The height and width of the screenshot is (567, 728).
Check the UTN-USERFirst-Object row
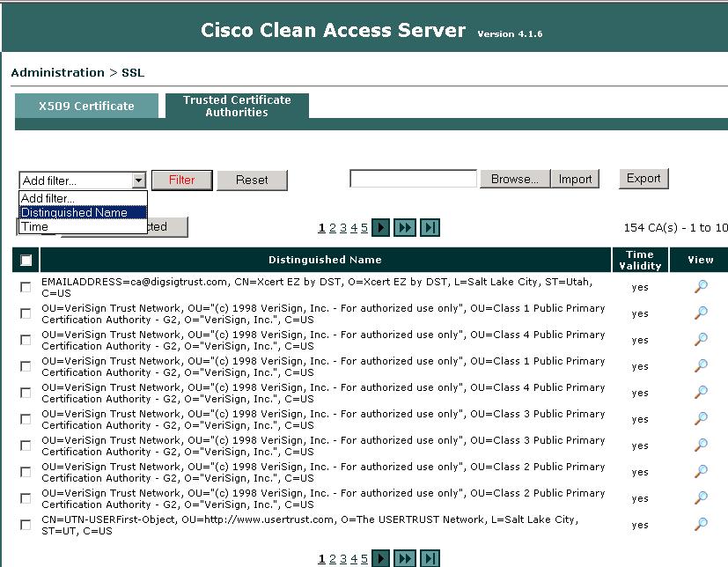(x=26, y=525)
